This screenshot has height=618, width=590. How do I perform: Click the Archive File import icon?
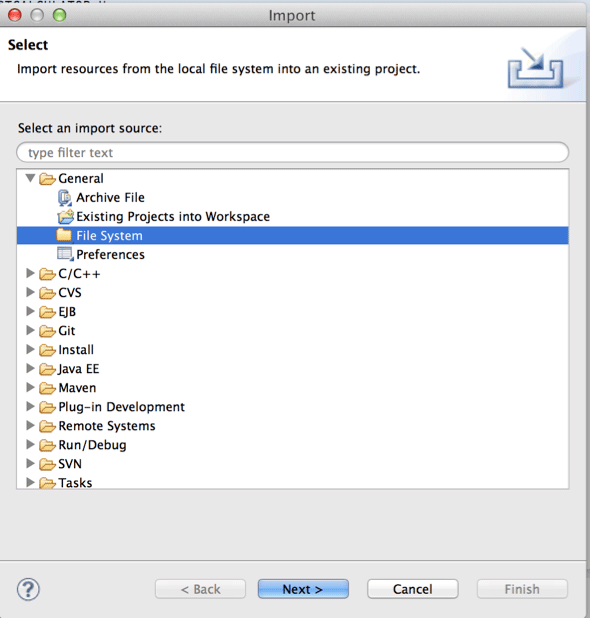[65, 197]
